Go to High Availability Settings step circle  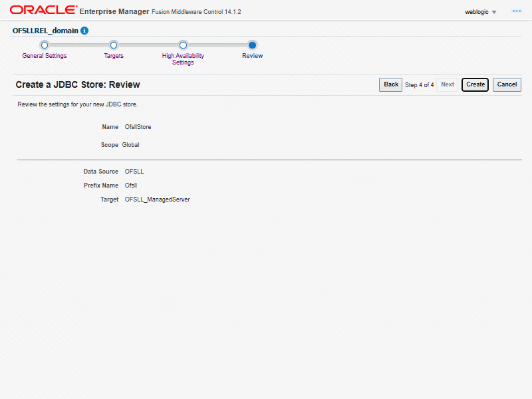[183, 45]
